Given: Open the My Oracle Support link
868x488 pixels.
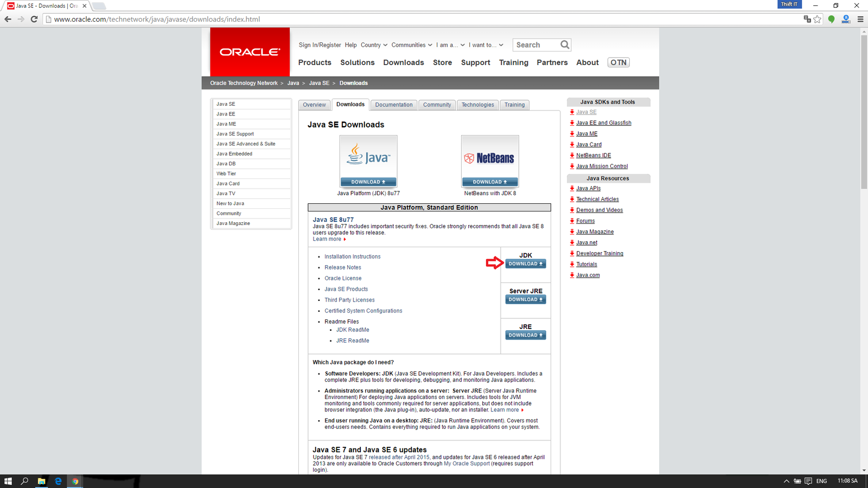Looking at the screenshot, I should [467, 464].
